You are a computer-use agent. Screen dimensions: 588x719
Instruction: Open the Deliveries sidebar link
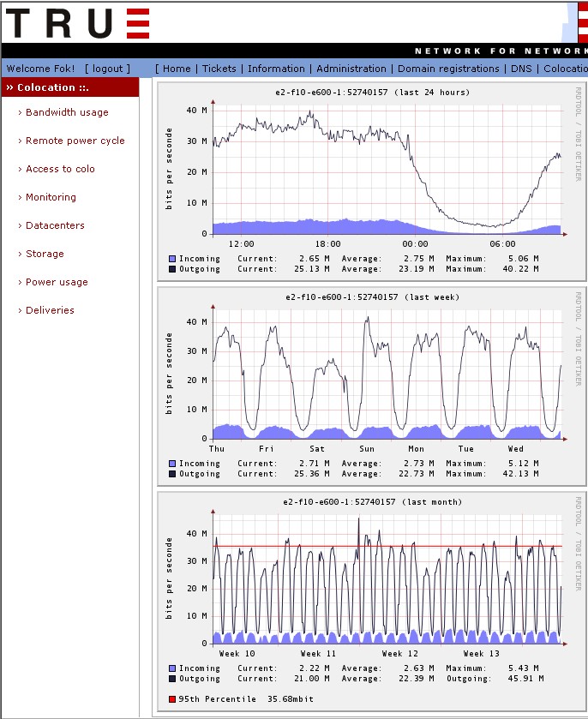tap(50, 310)
